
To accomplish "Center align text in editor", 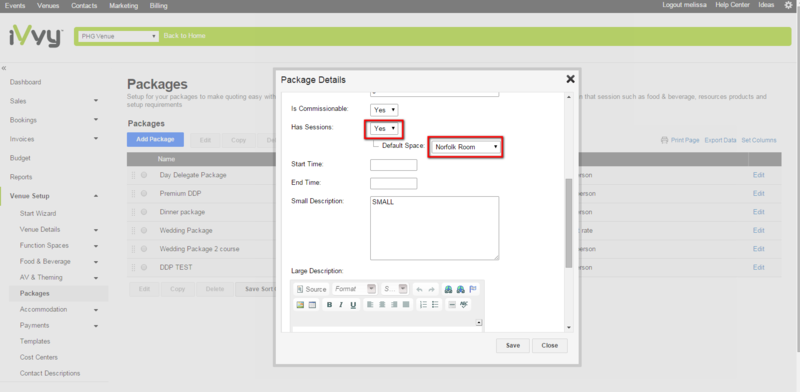I will click(382, 305).
